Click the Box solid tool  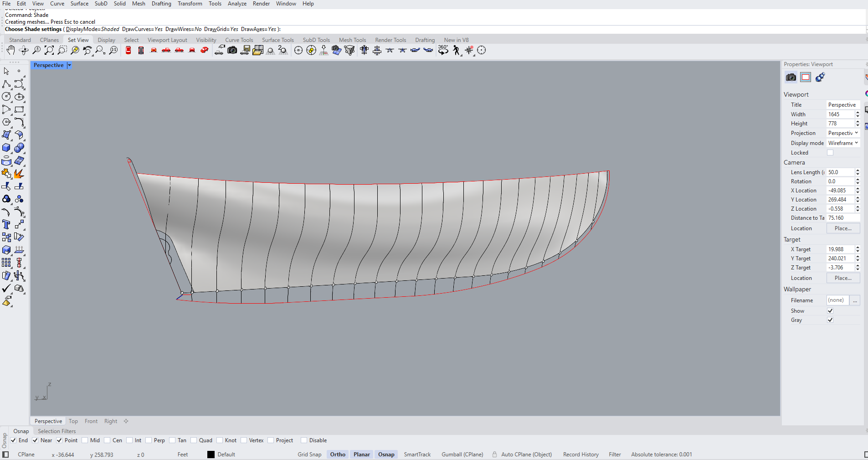6,148
